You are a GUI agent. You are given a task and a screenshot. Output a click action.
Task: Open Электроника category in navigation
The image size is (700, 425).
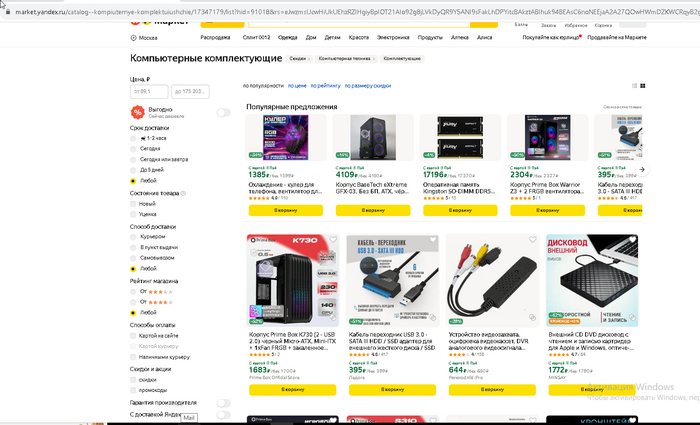coord(393,38)
